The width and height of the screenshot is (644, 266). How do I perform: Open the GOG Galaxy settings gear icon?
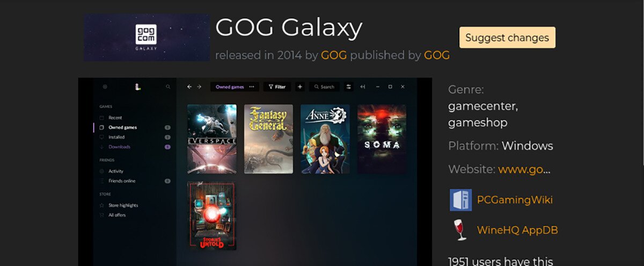(105, 87)
